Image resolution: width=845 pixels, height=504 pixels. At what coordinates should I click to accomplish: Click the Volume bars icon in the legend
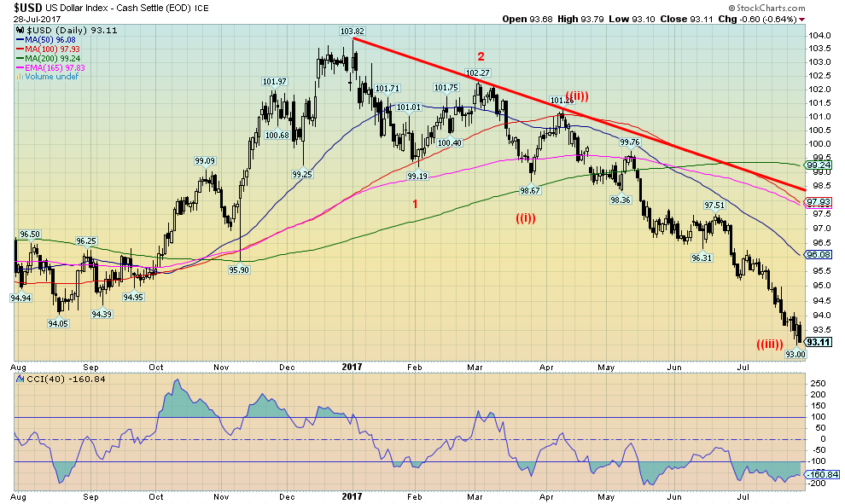(19, 76)
